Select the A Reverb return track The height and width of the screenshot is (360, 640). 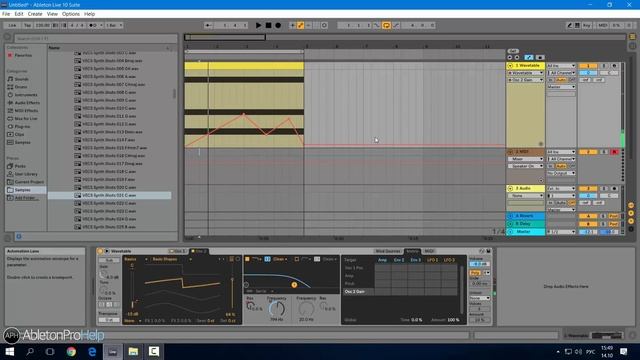tap(525, 216)
